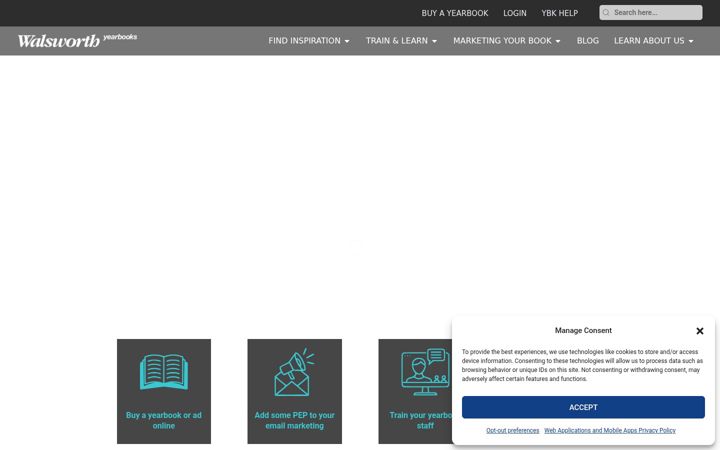The height and width of the screenshot is (450, 720).
Task: Expand the Find Inspiration menu arrow
Action: pyautogui.click(x=347, y=41)
